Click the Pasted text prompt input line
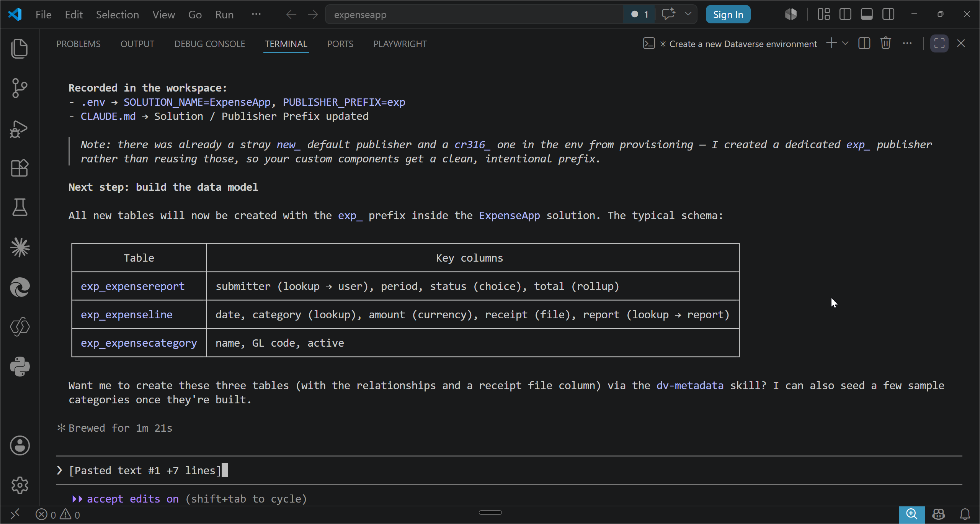 pyautogui.click(x=509, y=470)
